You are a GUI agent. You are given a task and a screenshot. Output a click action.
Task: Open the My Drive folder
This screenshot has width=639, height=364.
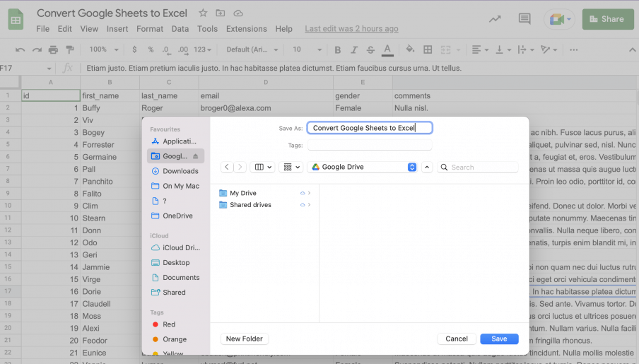[x=264, y=193]
